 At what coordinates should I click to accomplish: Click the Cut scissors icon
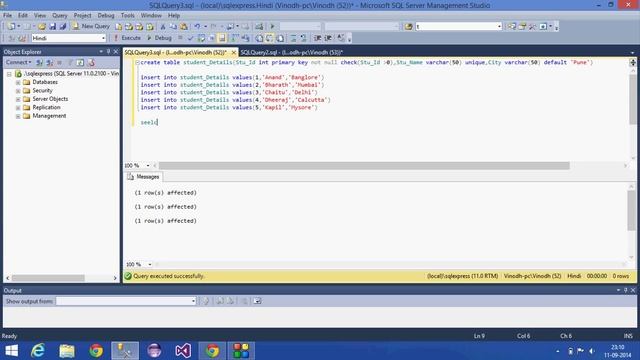(x=163, y=27)
